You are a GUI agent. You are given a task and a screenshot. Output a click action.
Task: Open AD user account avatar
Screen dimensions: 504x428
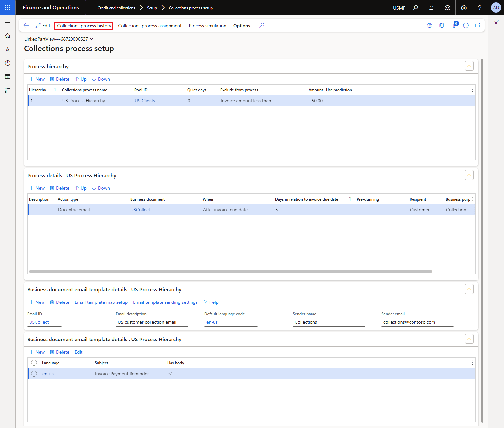click(496, 8)
